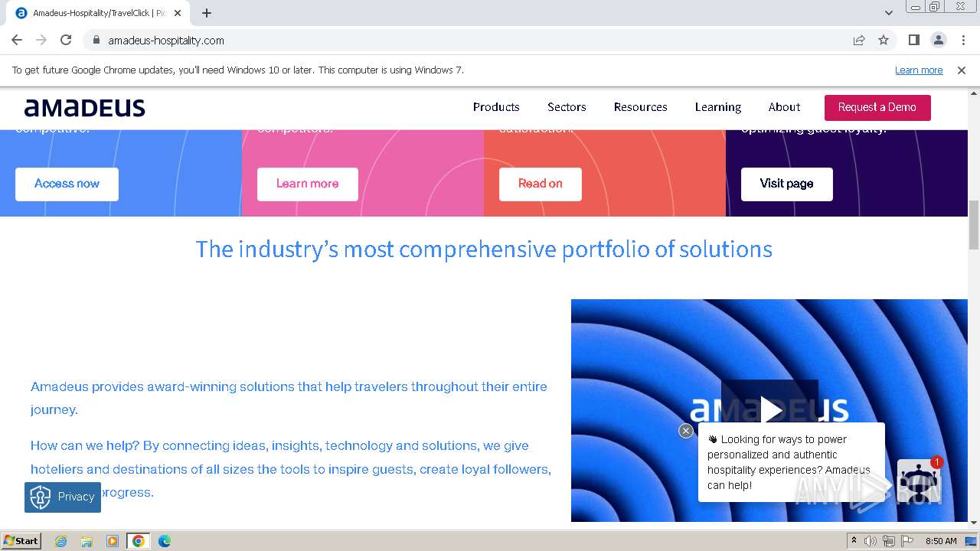The height and width of the screenshot is (551, 980).
Task: Click the Visit page button
Action: click(x=787, y=184)
